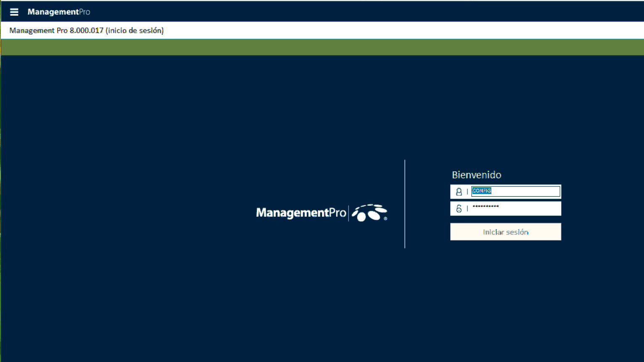
Task: Click the Bienvenido heading
Action: coord(476,175)
